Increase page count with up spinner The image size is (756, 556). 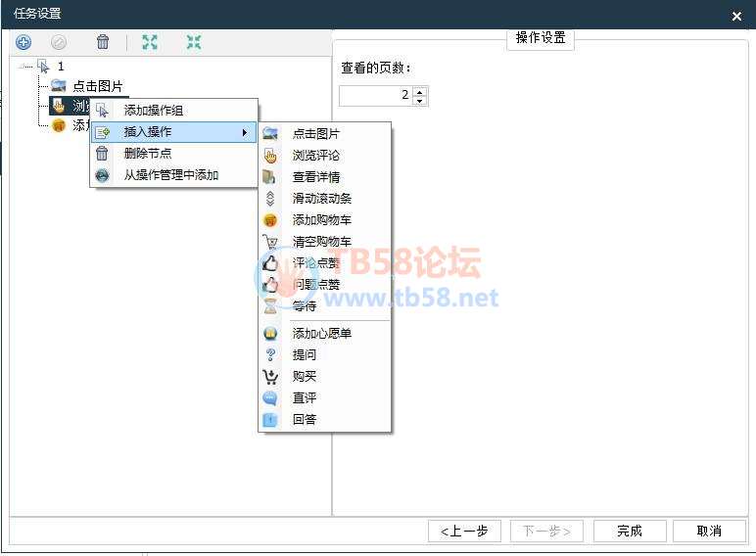pyautogui.click(x=420, y=91)
